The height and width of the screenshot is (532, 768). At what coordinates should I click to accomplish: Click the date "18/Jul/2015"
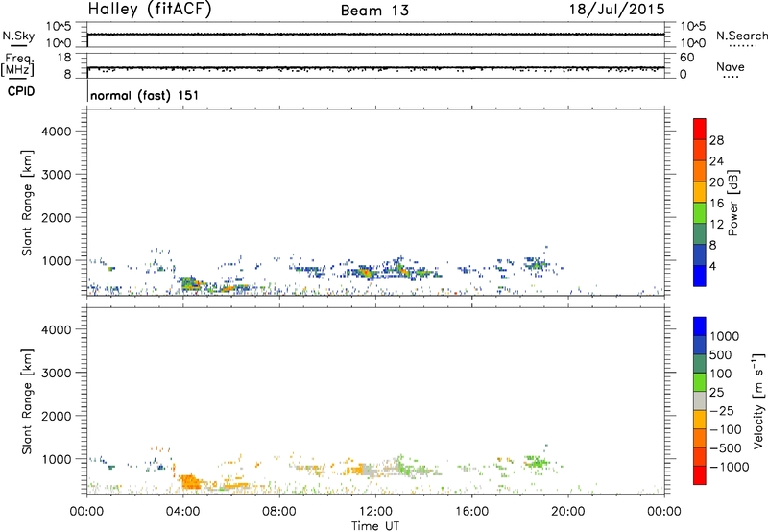616,10
